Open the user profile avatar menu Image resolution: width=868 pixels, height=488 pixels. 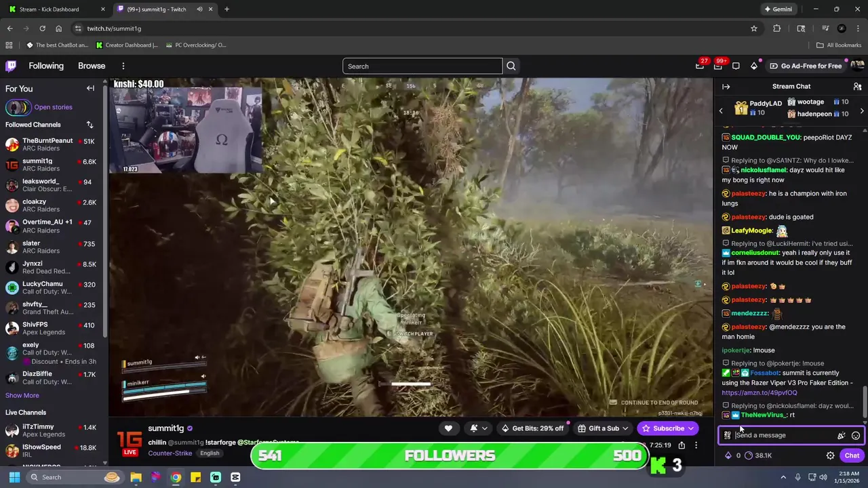click(857, 66)
